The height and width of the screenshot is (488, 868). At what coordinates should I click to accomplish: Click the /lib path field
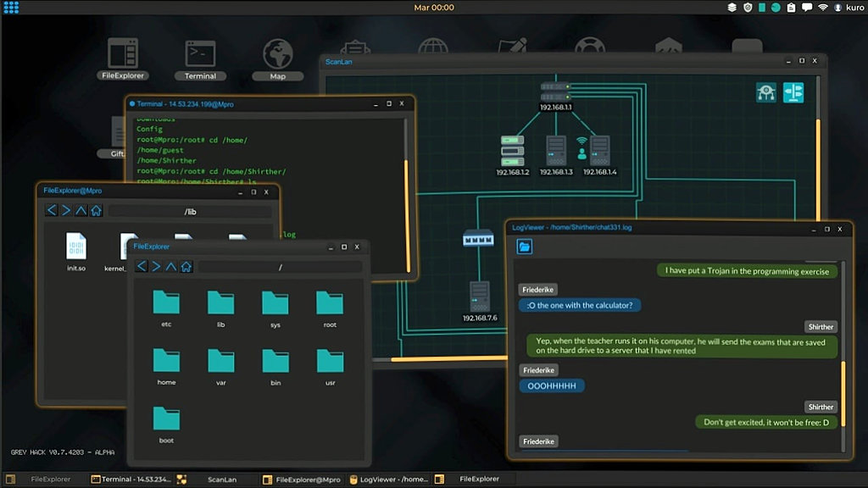(x=190, y=211)
